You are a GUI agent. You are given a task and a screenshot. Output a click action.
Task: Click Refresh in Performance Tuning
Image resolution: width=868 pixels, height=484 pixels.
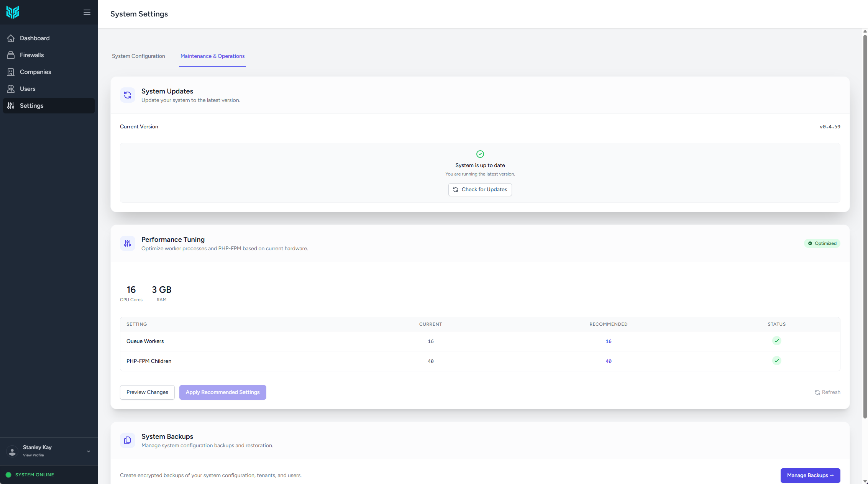(827, 392)
